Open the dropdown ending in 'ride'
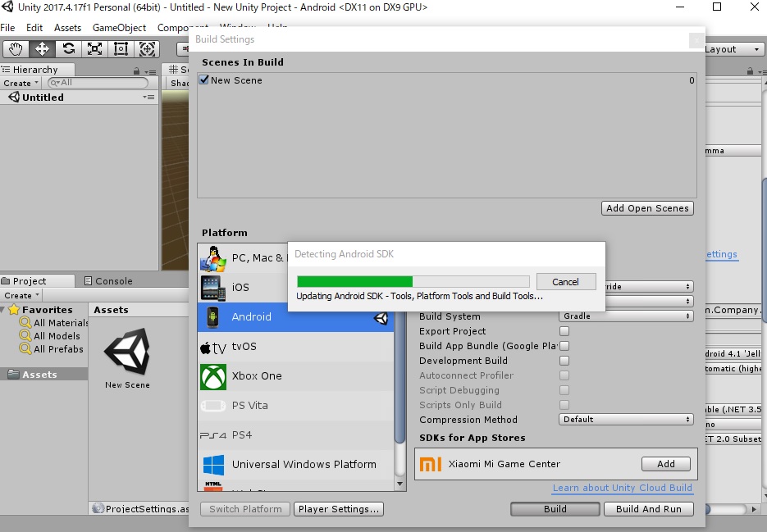The image size is (767, 532). (649, 287)
